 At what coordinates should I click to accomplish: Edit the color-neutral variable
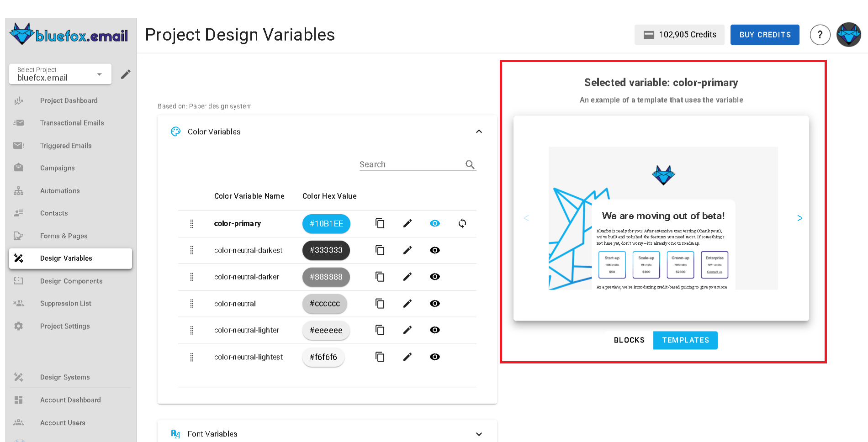tap(408, 304)
